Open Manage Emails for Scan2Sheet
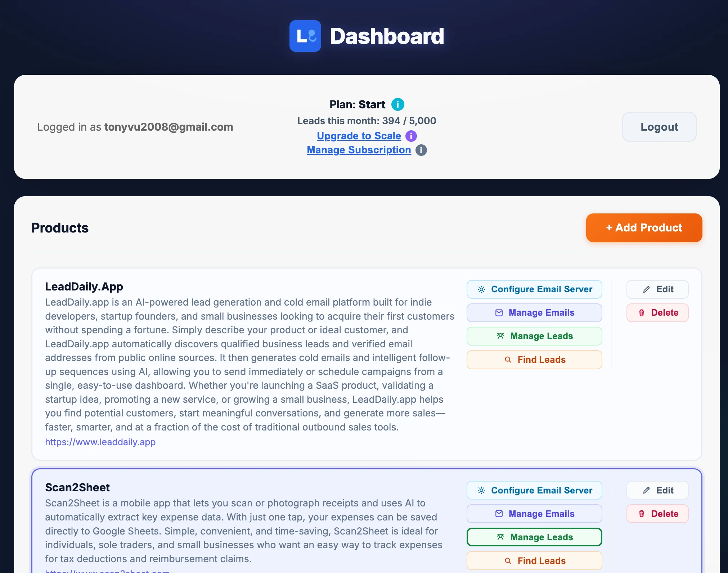This screenshot has width=728, height=573. point(534,514)
